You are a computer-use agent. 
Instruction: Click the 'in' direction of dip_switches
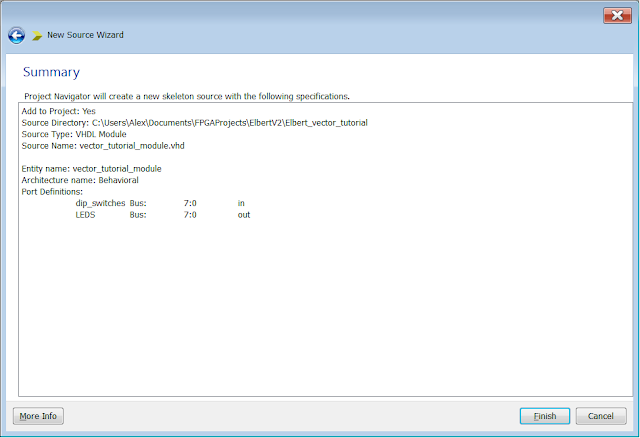click(241, 203)
